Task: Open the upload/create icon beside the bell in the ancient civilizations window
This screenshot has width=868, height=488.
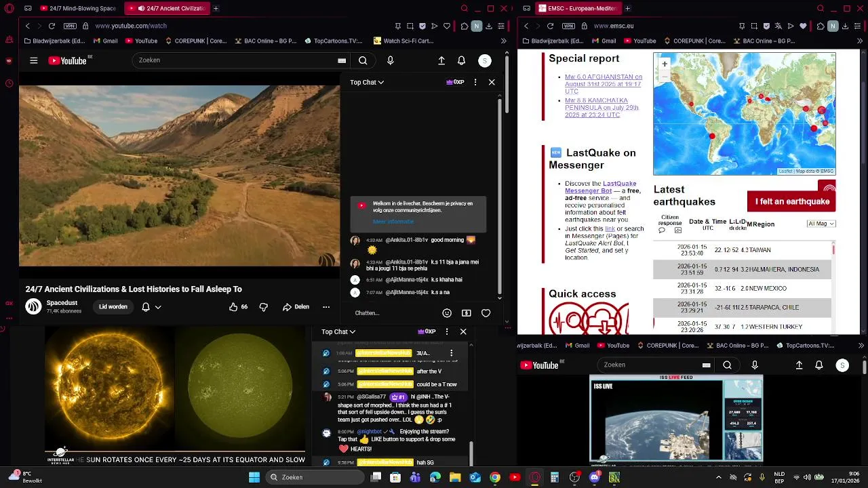Action: (x=441, y=60)
